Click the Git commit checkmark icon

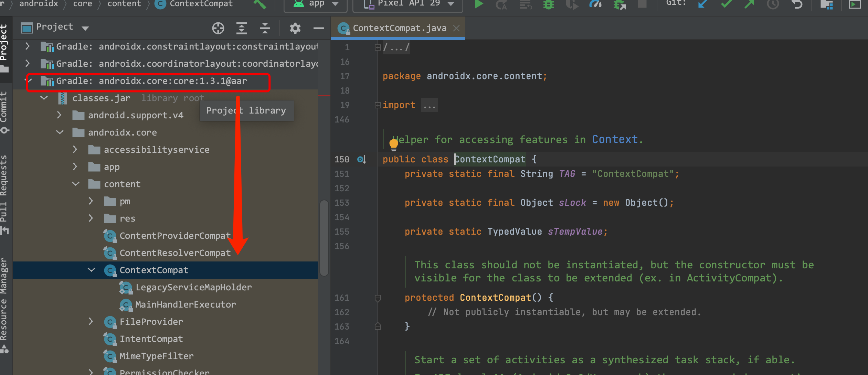click(x=726, y=4)
